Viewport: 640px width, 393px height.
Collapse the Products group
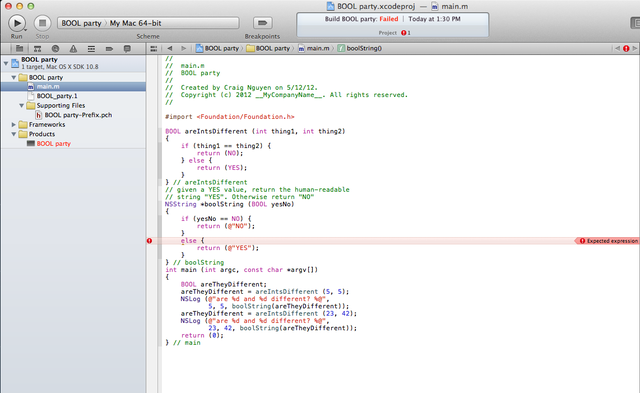pyautogui.click(x=13, y=134)
